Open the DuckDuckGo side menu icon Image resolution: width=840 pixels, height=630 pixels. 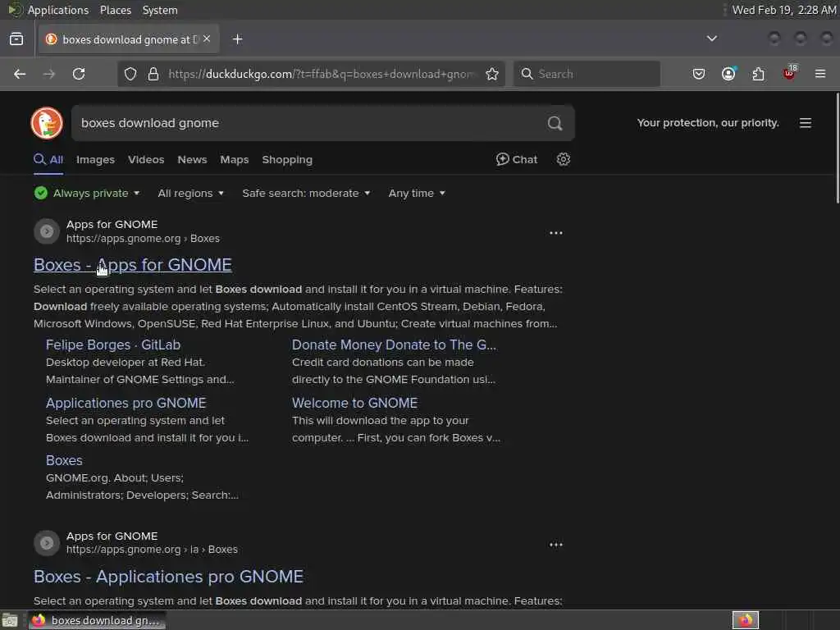(806, 123)
